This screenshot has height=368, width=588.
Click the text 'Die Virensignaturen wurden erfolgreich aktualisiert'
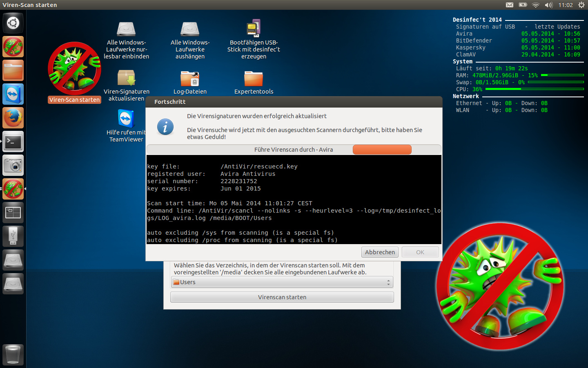click(x=257, y=116)
